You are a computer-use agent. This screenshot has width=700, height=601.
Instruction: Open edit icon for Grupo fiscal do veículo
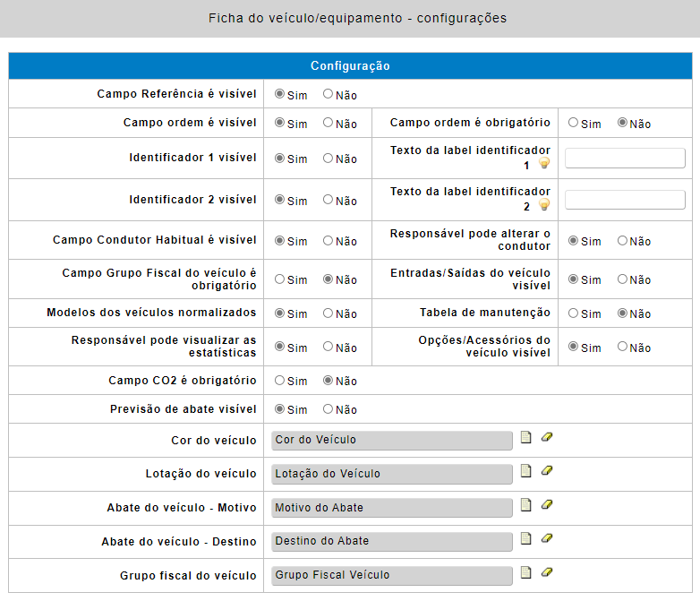tap(526, 572)
